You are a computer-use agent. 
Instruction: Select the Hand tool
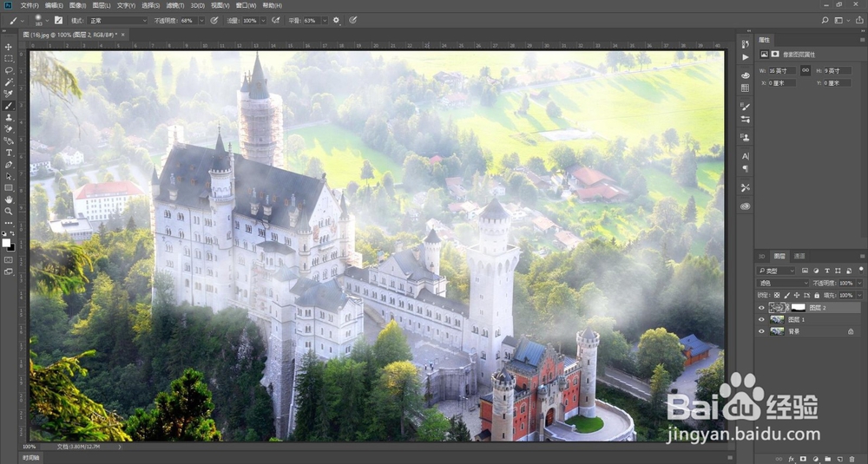coord(9,199)
